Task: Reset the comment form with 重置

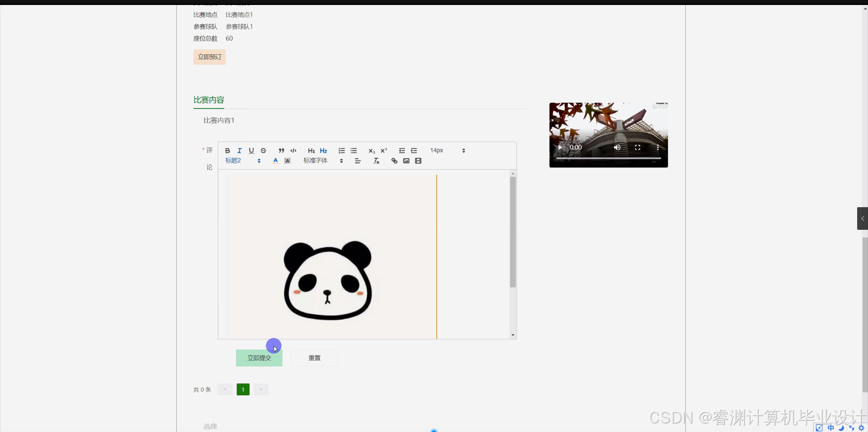Action: (314, 358)
